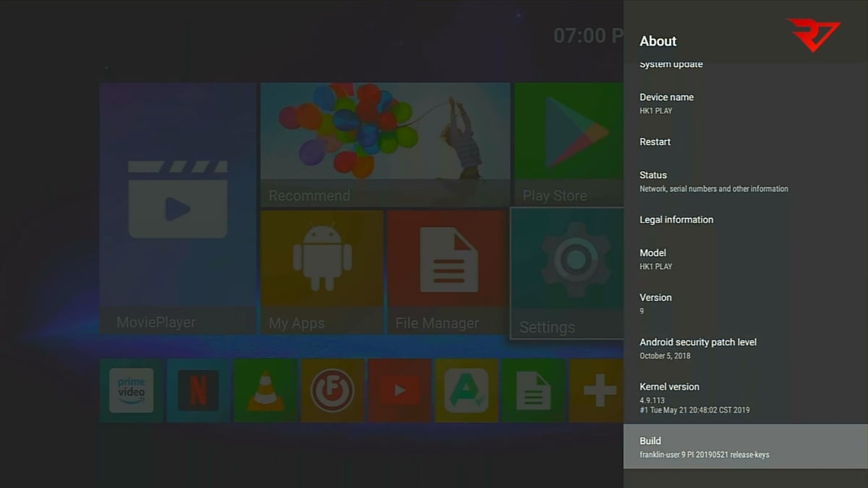Launch Prime Video from shortcut bar
This screenshot has width=868, height=488.
coord(131,390)
